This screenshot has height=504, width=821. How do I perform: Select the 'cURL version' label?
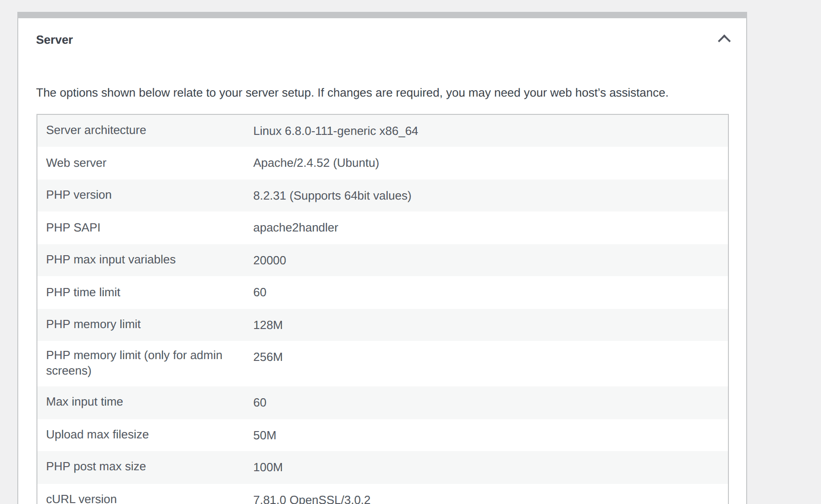pos(82,499)
